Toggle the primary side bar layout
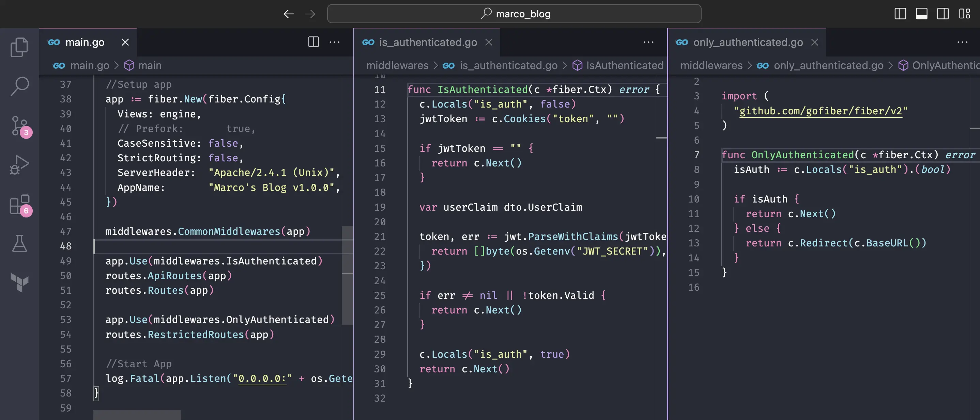 point(900,14)
